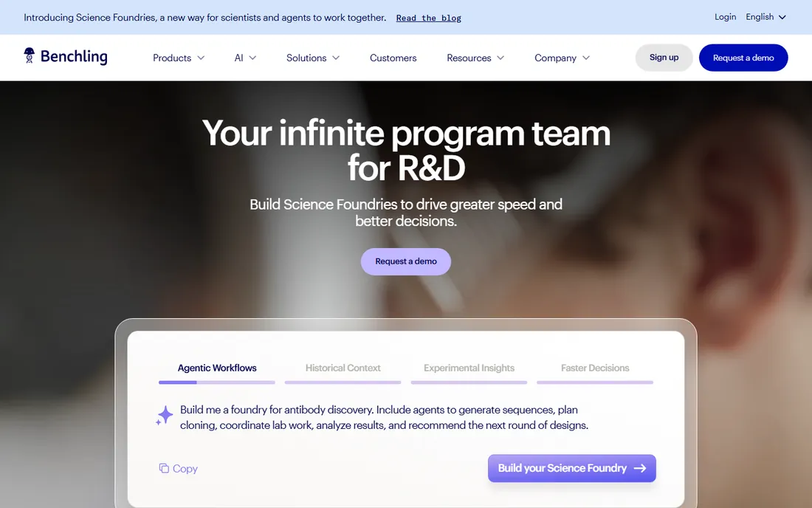Screen dimensions: 812x508
Task: Switch to the Historical Context tab
Action: coord(343,368)
